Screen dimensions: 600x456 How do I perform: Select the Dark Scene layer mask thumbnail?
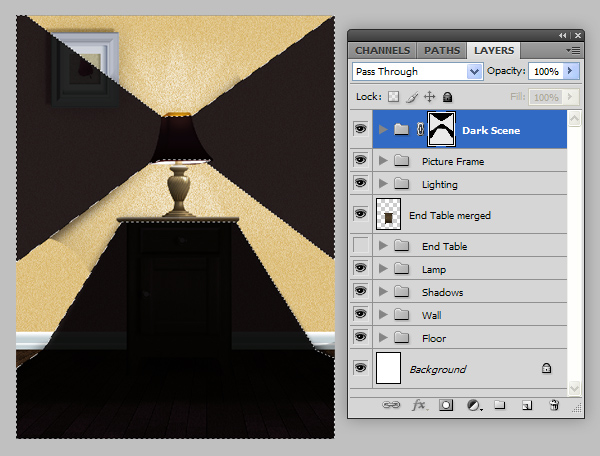(442, 128)
